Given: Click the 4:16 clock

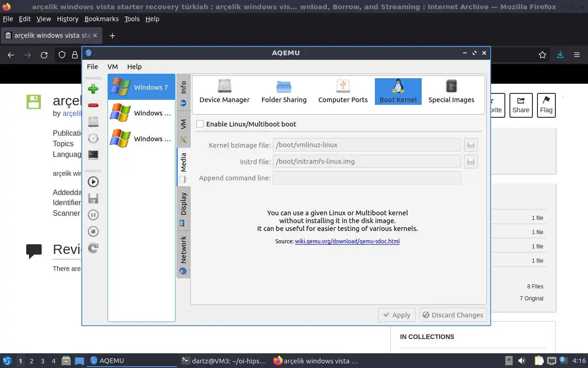Looking at the screenshot, I should [579, 361].
